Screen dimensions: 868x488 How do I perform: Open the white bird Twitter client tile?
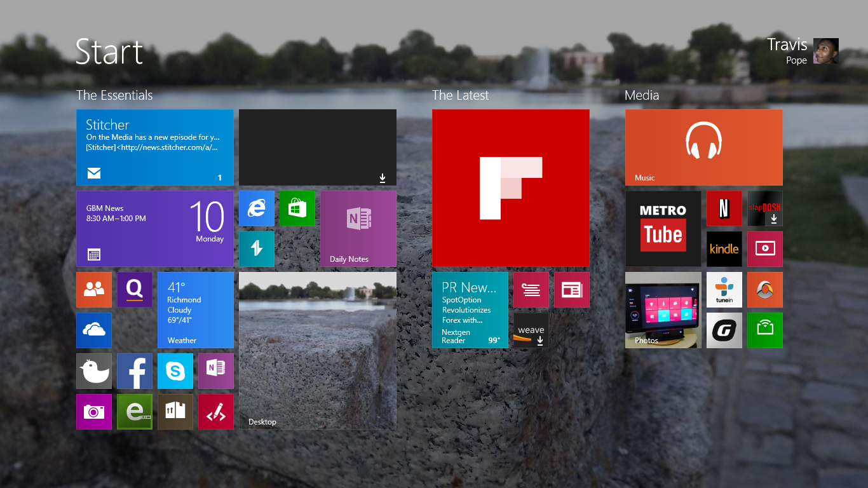click(x=94, y=371)
